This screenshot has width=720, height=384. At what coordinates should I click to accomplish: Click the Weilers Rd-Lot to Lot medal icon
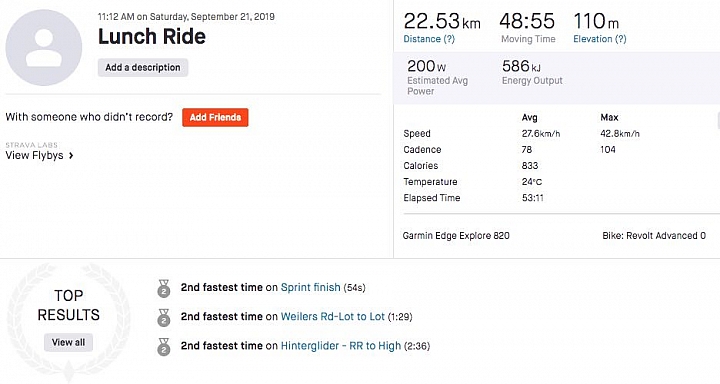point(163,317)
